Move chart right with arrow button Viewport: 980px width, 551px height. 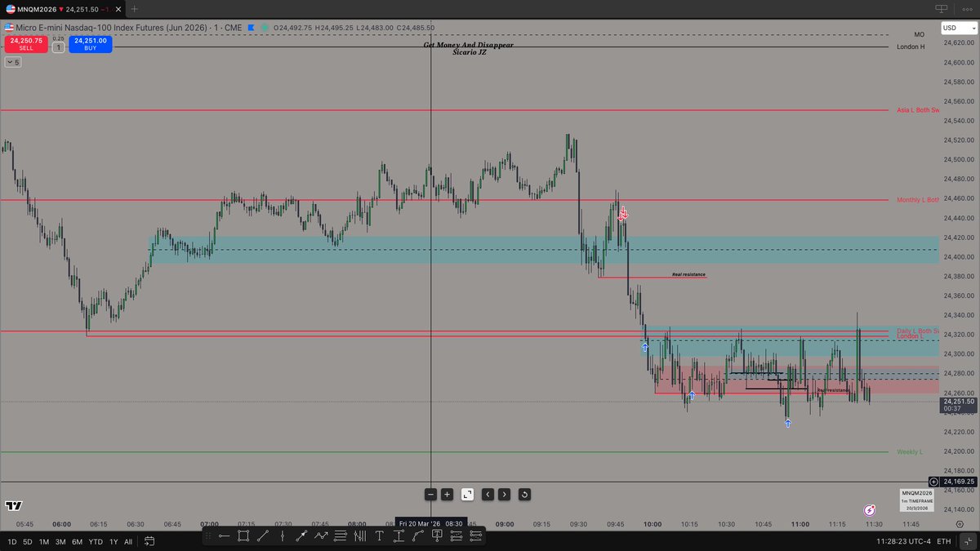pos(504,494)
